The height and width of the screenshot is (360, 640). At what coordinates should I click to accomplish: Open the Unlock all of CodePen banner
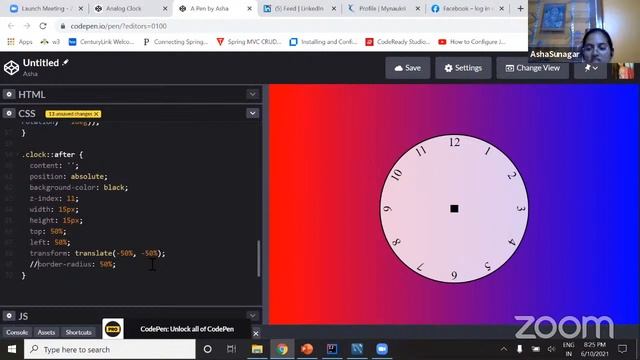click(x=187, y=329)
